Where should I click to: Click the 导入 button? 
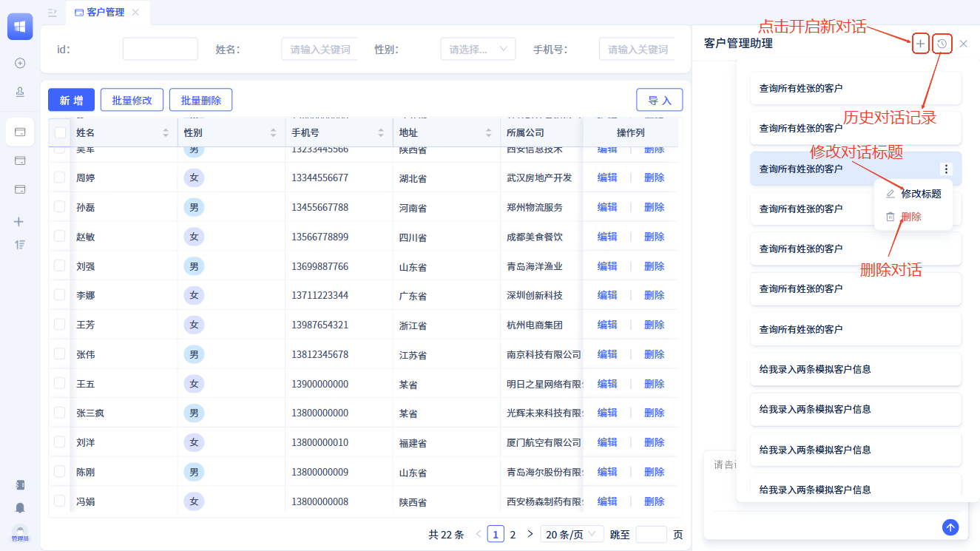(x=660, y=101)
